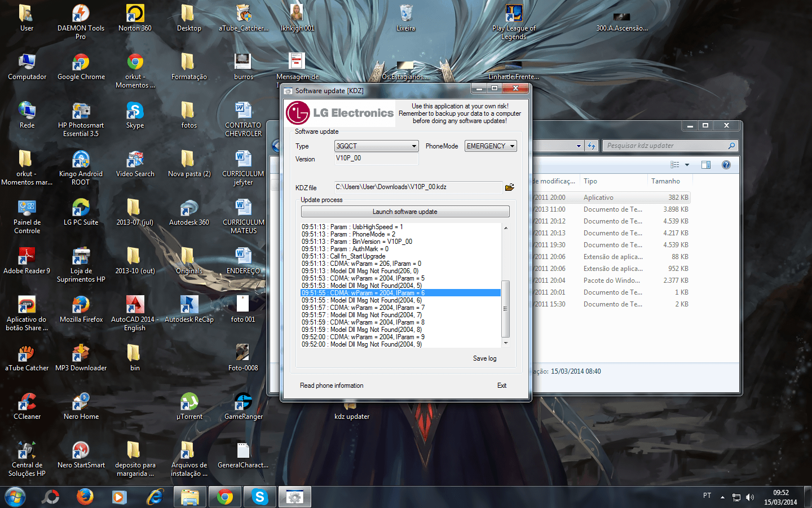The image size is (812, 508).
Task: Open the kdz updater folder on desktop
Action: tap(351, 411)
